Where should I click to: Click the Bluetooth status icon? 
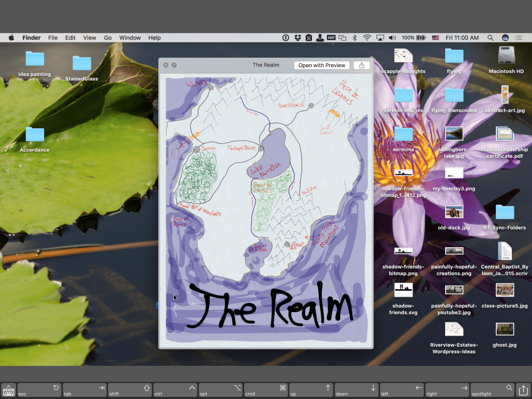[x=354, y=38]
